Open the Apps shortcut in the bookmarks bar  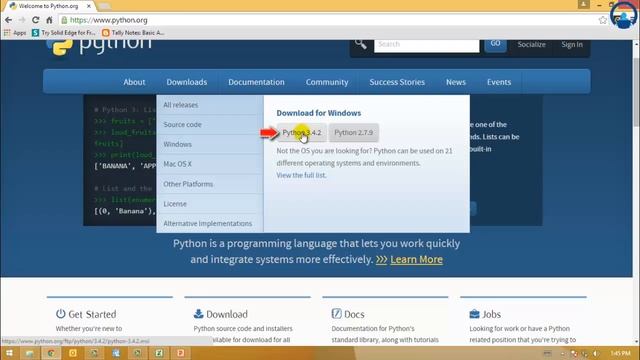(x=15, y=33)
